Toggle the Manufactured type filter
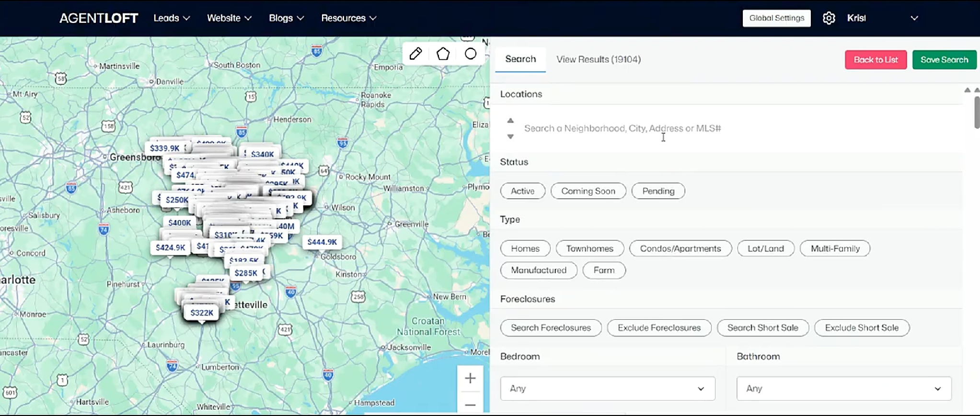The image size is (980, 416). coord(539,270)
